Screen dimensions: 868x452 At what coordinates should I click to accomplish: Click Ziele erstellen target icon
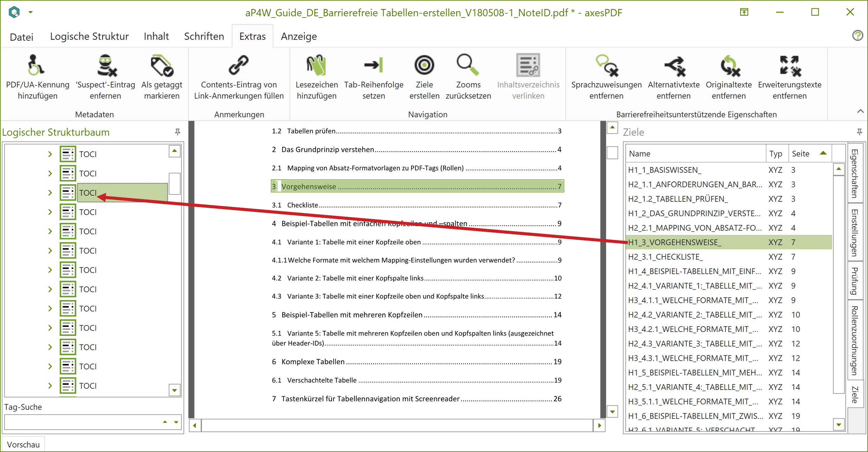424,65
